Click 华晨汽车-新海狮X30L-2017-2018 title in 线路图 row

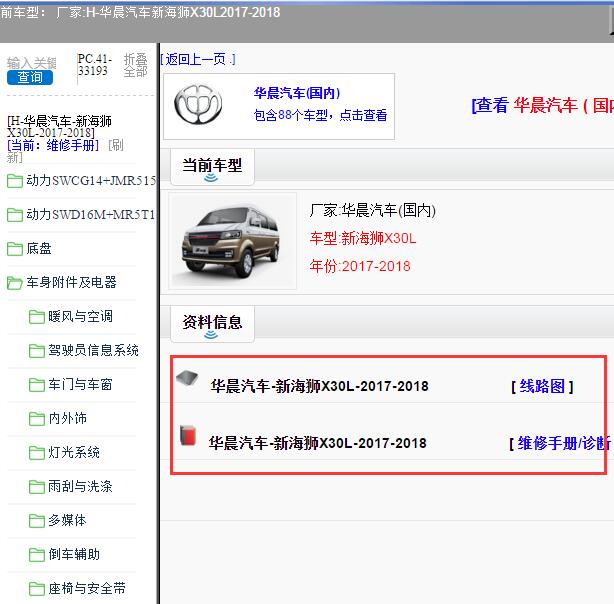pos(320,386)
